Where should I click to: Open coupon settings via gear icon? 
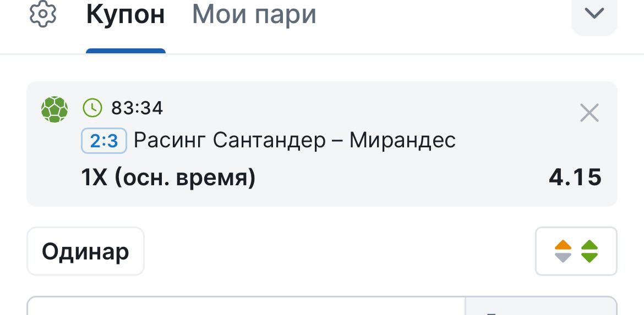click(x=43, y=14)
